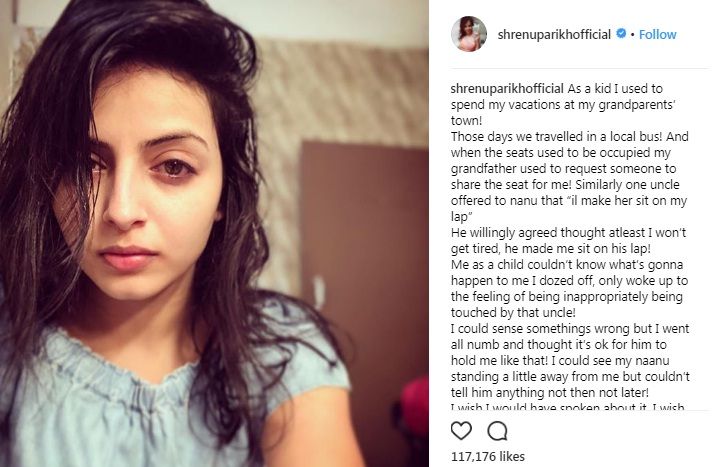Screen dimensions: 714x467
Task: Follow the shrenuparikhofficial account
Action: pos(658,34)
